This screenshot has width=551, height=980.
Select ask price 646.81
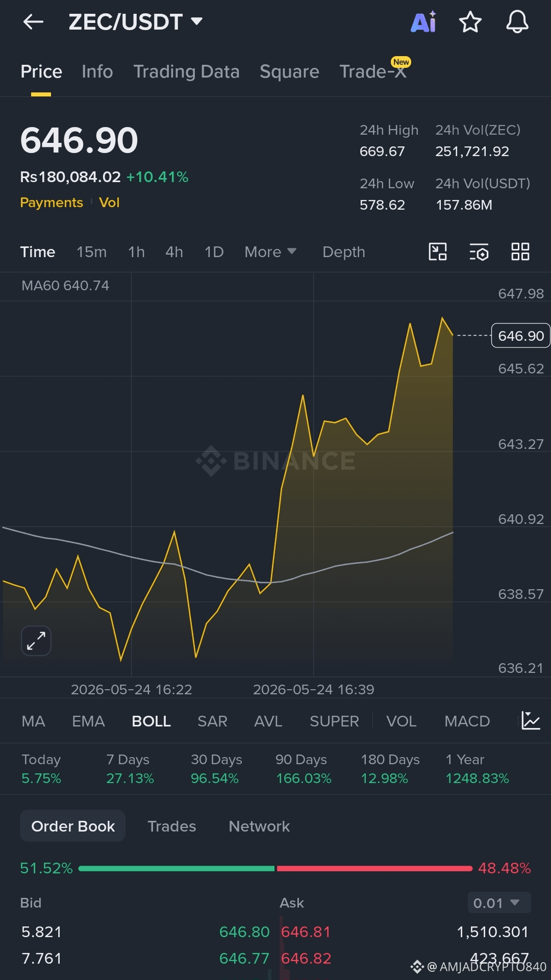click(306, 932)
